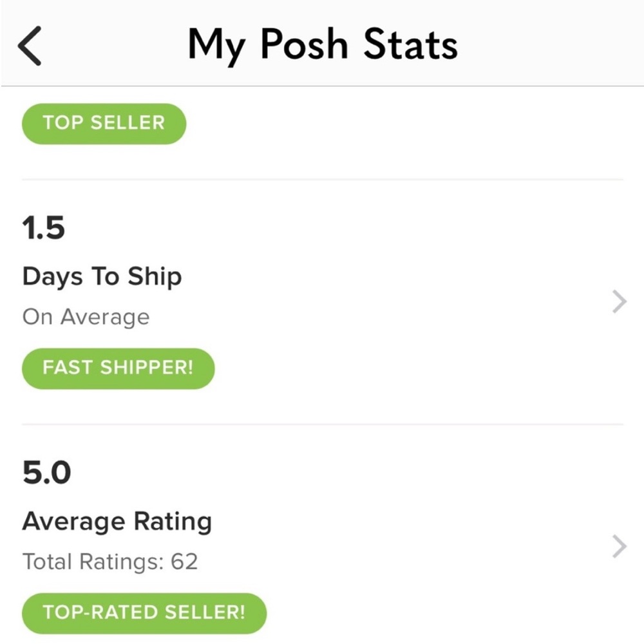Image resolution: width=644 pixels, height=644 pixels.
Task: Tap the 1.5 days value
Action: pos(44,228)
